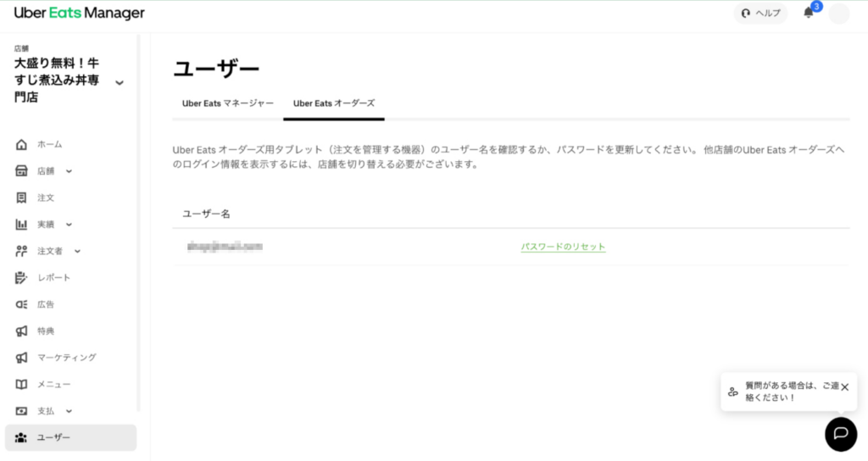Open Marketing (マーケティング) in sidebar
The height and width of the screenshot is (461, 868).
[x=66, y=358]
